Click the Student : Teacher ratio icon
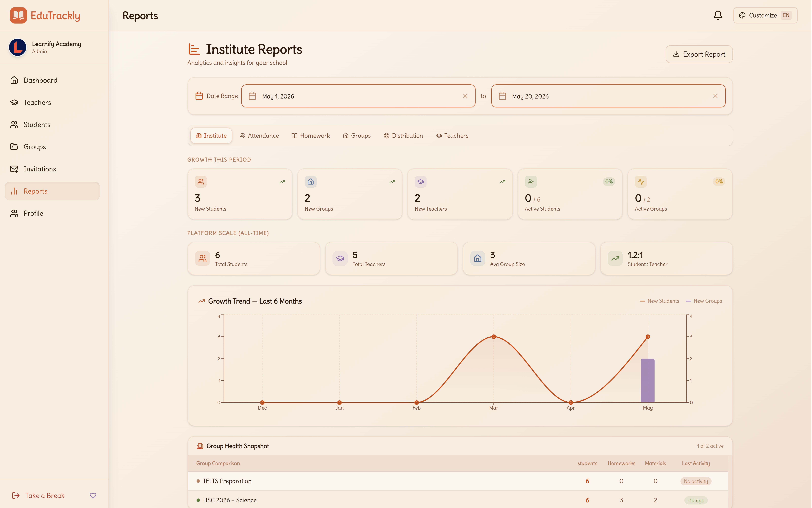The width and height of the screenshot is (812, 508). [x=615, y=258]
